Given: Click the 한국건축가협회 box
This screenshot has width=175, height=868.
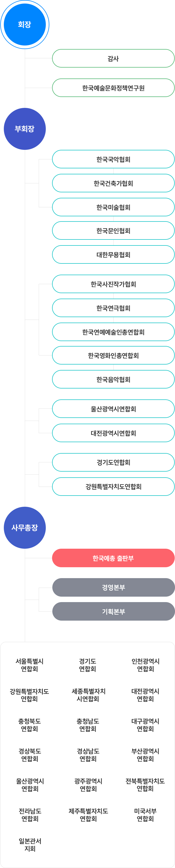Looking at the screenshot, I should pyautogui.click(x=113, y=183).
